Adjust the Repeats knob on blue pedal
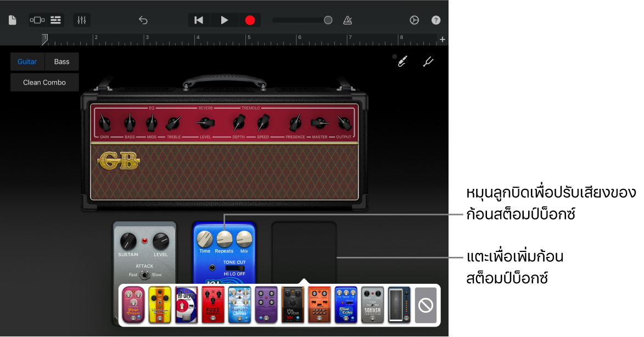This screenshot has width=644, height=337. (x=224, y=239)
